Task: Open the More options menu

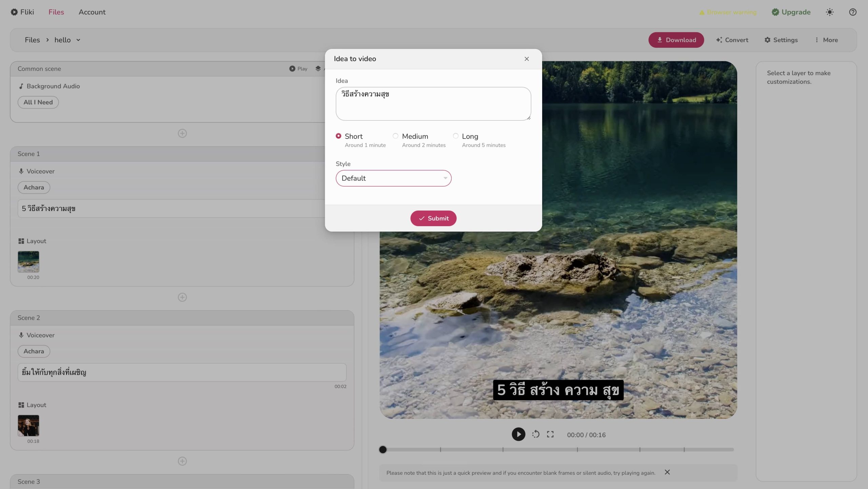Action: pos(826,40)
